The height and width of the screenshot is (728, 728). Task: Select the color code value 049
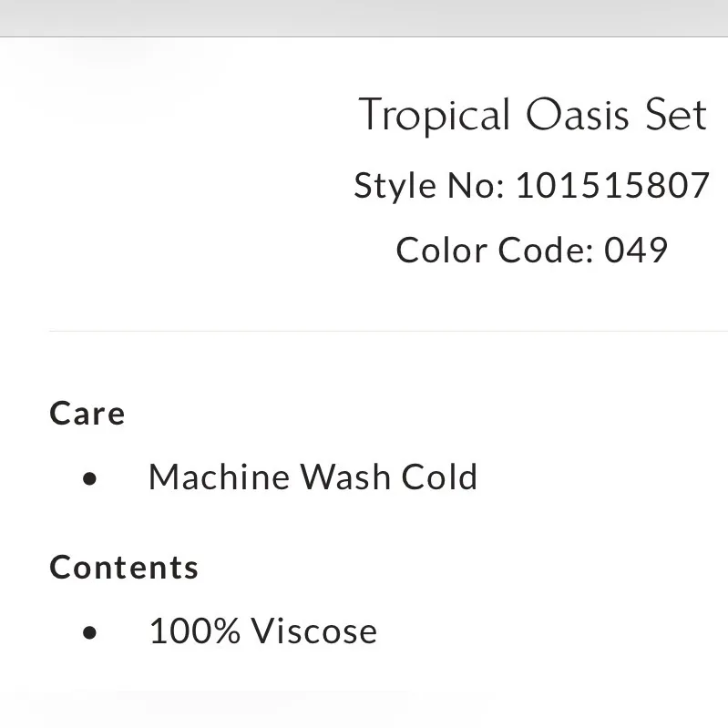coord(636,250)
